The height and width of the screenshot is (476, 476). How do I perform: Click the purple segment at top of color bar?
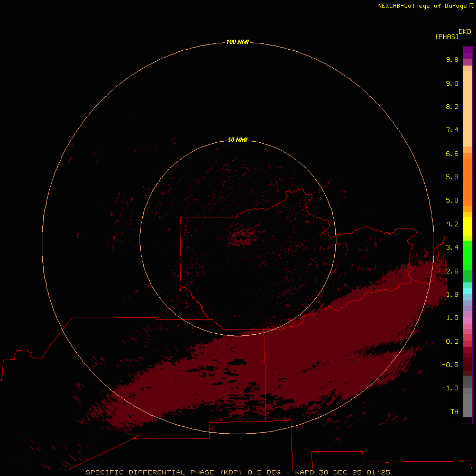coord(467,53)
